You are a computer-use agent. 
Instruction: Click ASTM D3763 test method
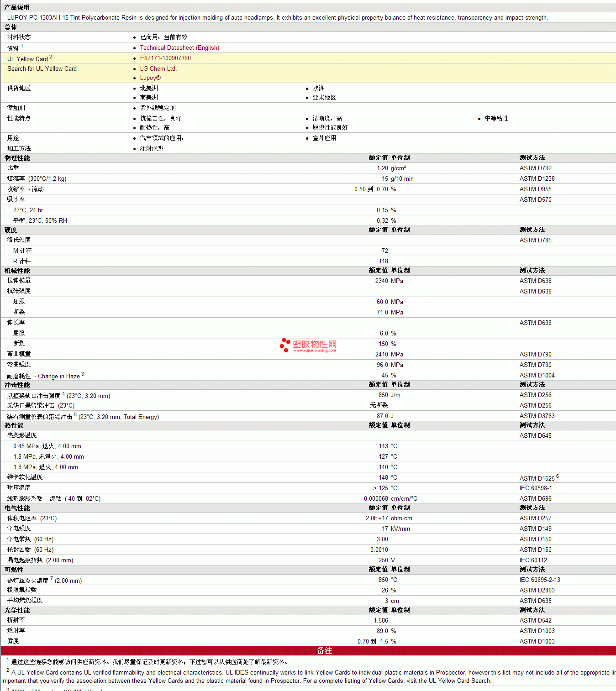pos(537,416)
